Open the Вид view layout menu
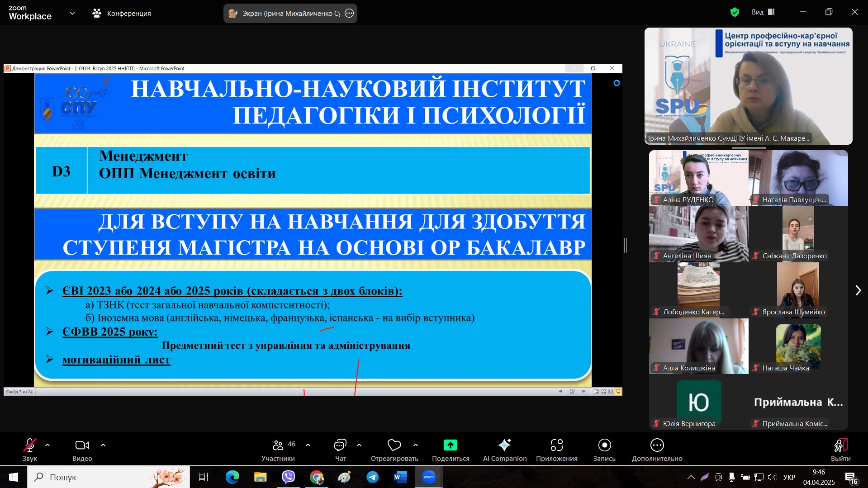The height and width of the screenshot is (488, 868). pos(764,12)
